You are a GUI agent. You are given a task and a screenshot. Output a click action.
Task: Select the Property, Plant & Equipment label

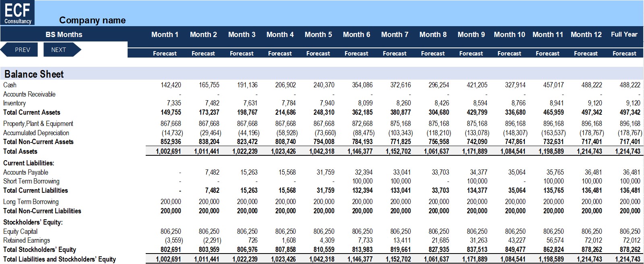(38, 124)
